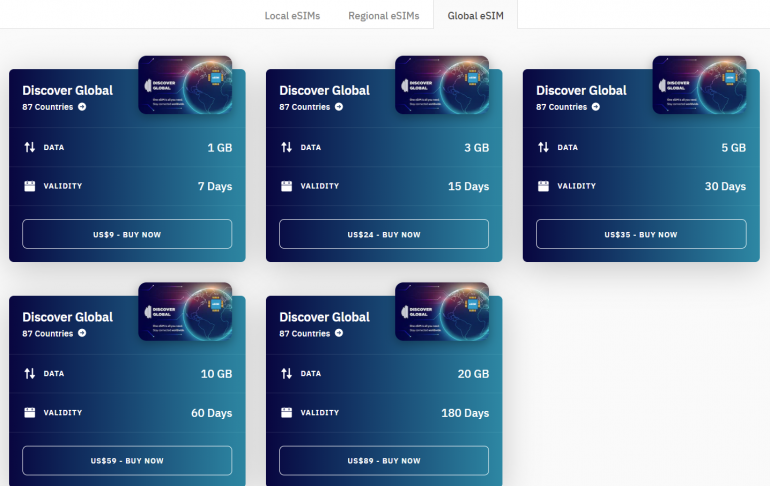
Task: Buy the 20 GB plan for US$89
Action: pos(384,460)
